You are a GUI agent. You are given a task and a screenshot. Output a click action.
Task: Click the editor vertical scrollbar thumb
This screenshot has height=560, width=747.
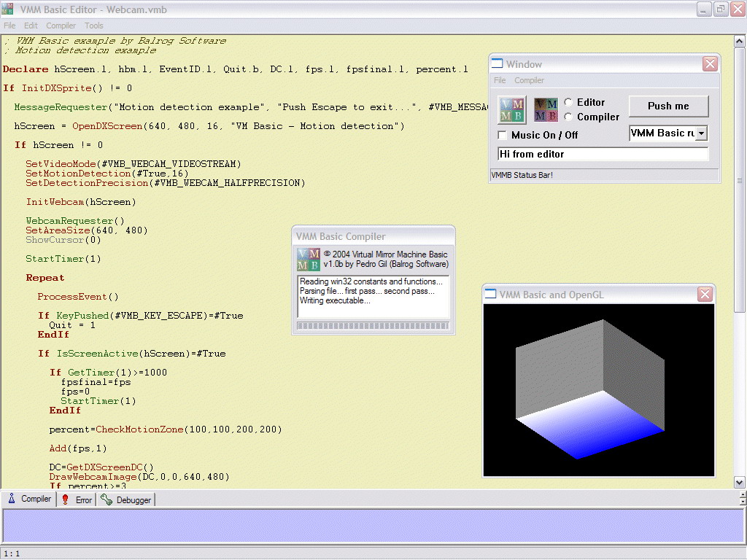point(739,180)
